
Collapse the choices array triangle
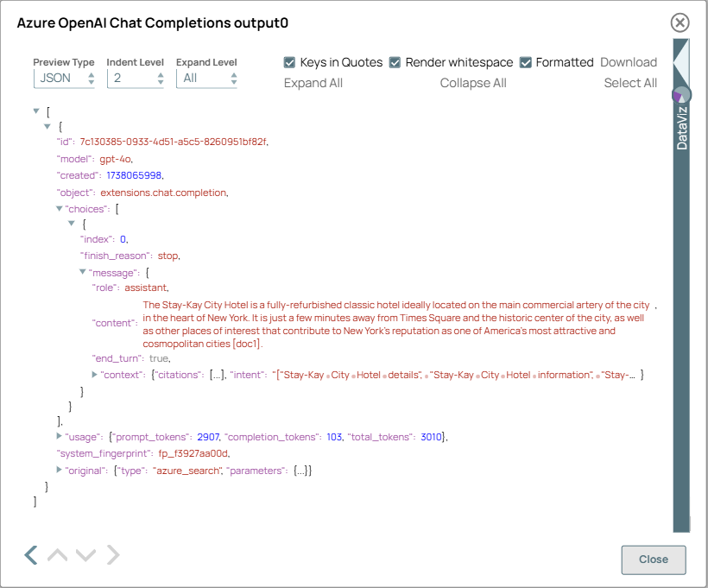(57, 208)
